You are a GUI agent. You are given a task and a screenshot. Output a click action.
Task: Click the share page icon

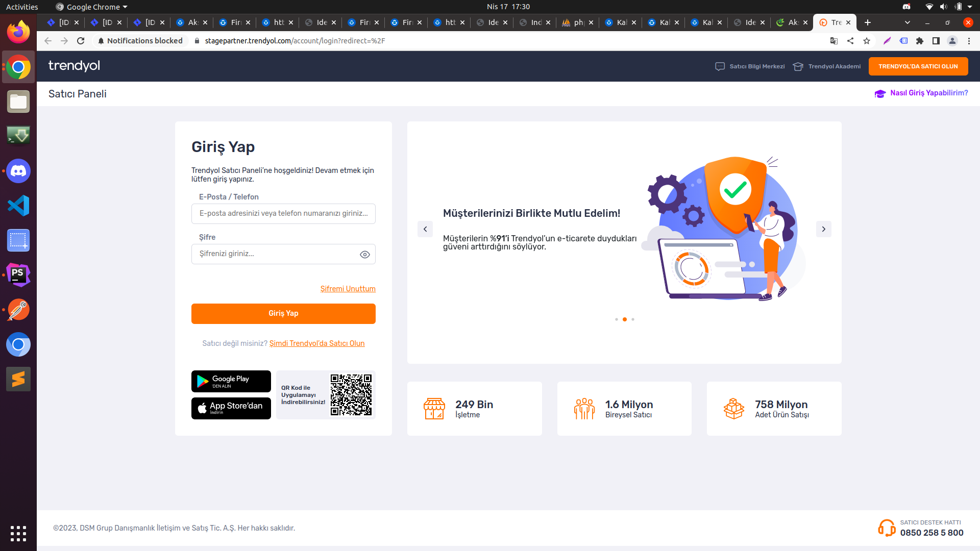click(850, 41)
